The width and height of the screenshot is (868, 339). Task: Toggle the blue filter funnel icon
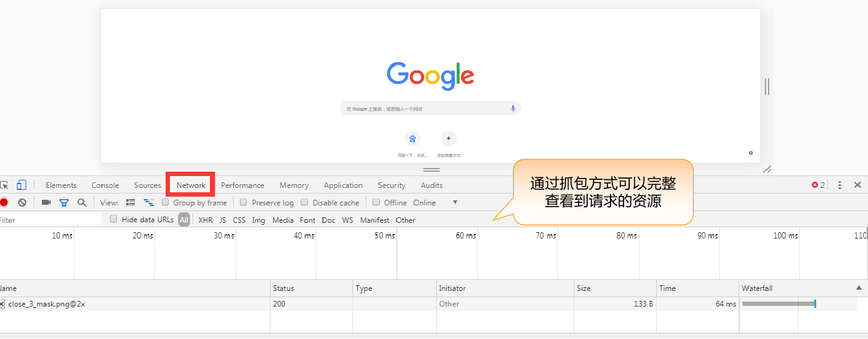[64, 202]
